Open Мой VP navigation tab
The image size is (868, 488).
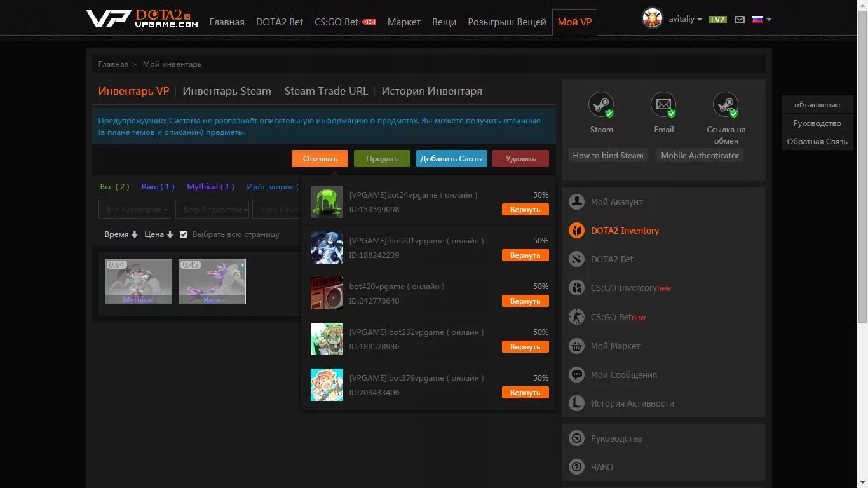click(x=574, y=22)
